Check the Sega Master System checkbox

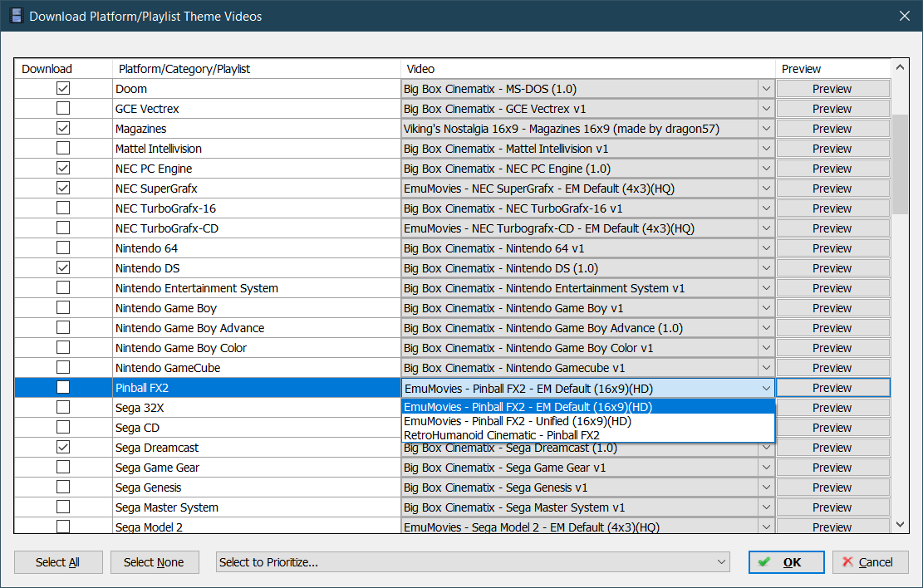tap(63, 507)
